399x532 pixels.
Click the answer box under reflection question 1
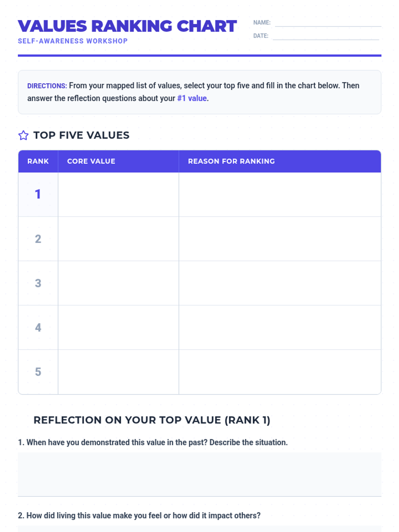[199, 474]
